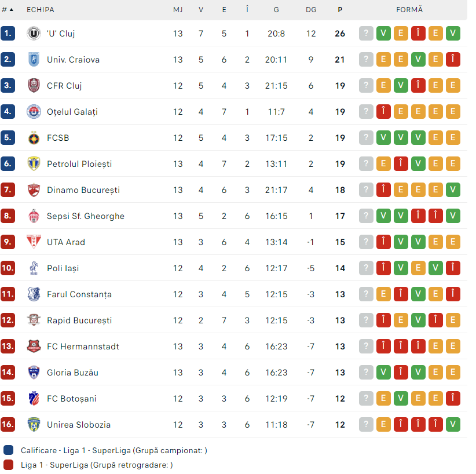Sort standings by P points column
476x474 pixels.
coord(340,10)
